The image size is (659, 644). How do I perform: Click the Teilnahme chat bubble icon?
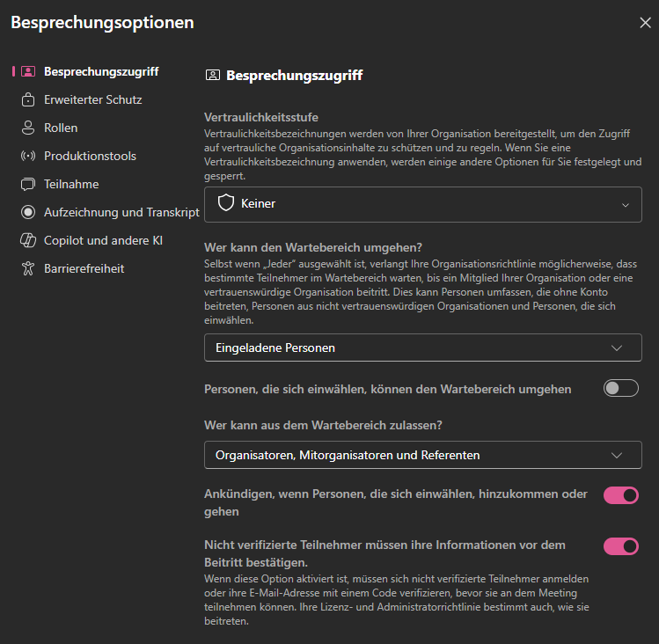[28, 184]
